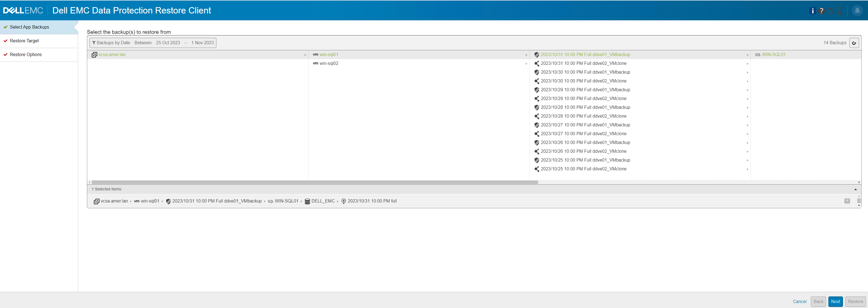Remove selected item with X icon
The height and width of the screenshot is (308, 868).
point(847,201)
